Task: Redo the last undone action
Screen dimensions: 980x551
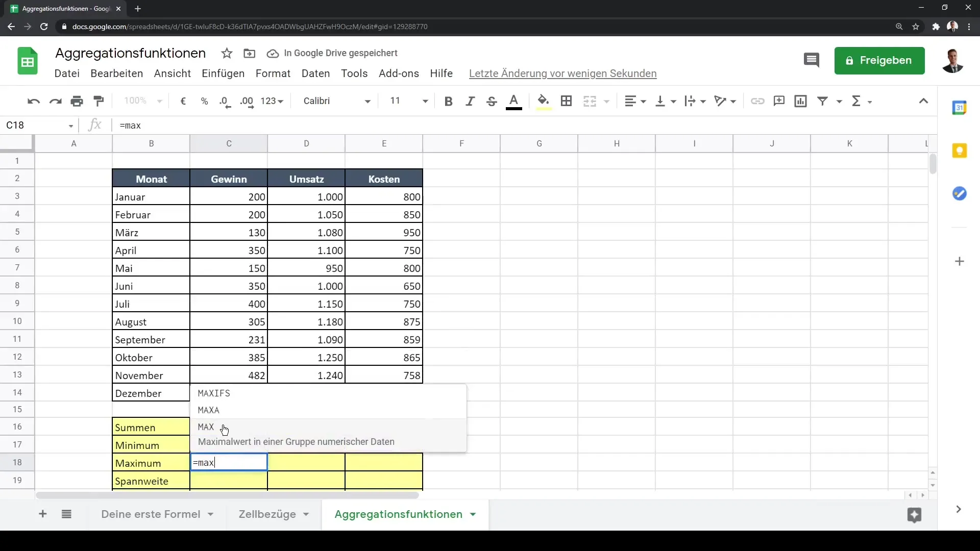Action: (x=55, y=101)
